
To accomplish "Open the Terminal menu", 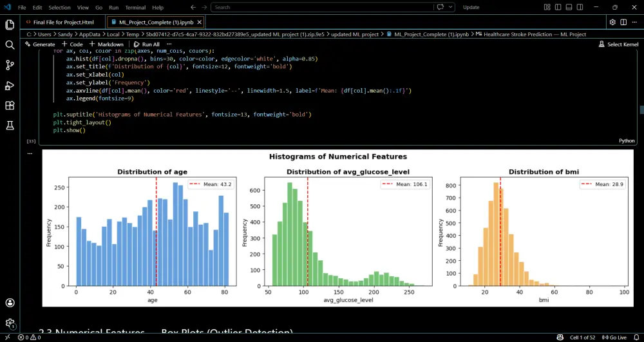I will (135, 7).
